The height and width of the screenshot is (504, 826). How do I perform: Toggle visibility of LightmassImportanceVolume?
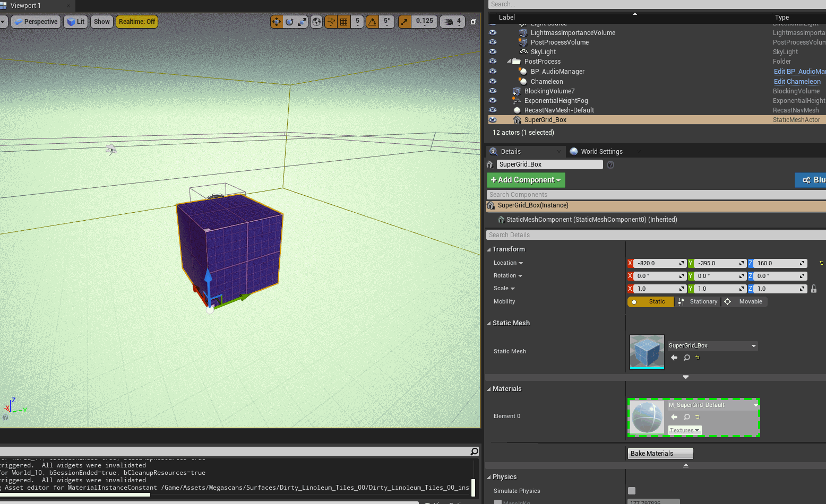(493, 32)
